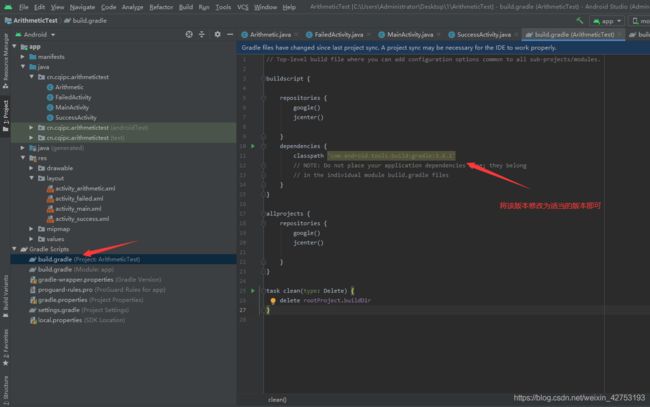Open the Android project view dropdown
The height and width of the screenshot is (407, 650).
coord(35,35)
